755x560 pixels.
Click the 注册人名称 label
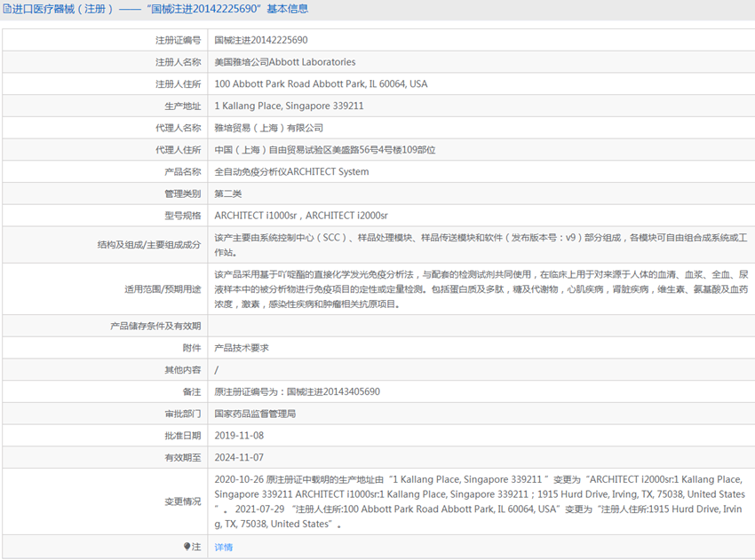(x=179, y=62)
